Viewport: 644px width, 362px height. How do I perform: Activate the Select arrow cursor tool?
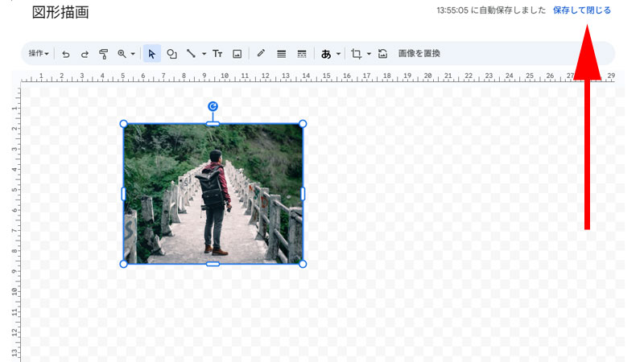tap(151, 54)
